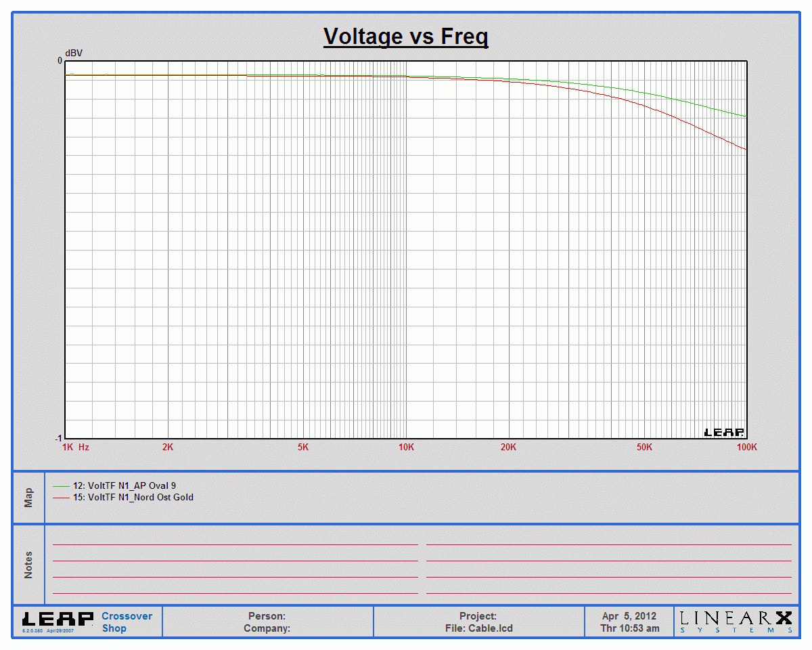812x650 pixels.
Task: Click the 100K frequency axis label
Action: (746, 447)
